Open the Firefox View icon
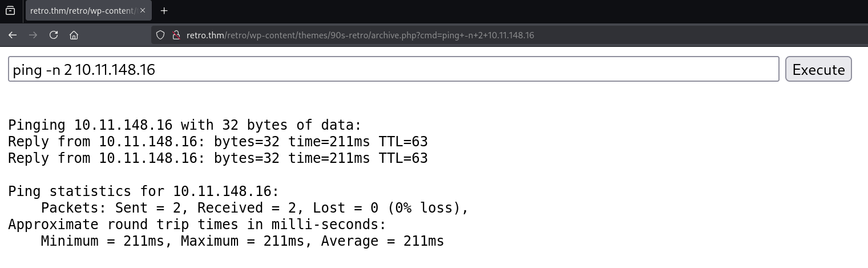 10,10
